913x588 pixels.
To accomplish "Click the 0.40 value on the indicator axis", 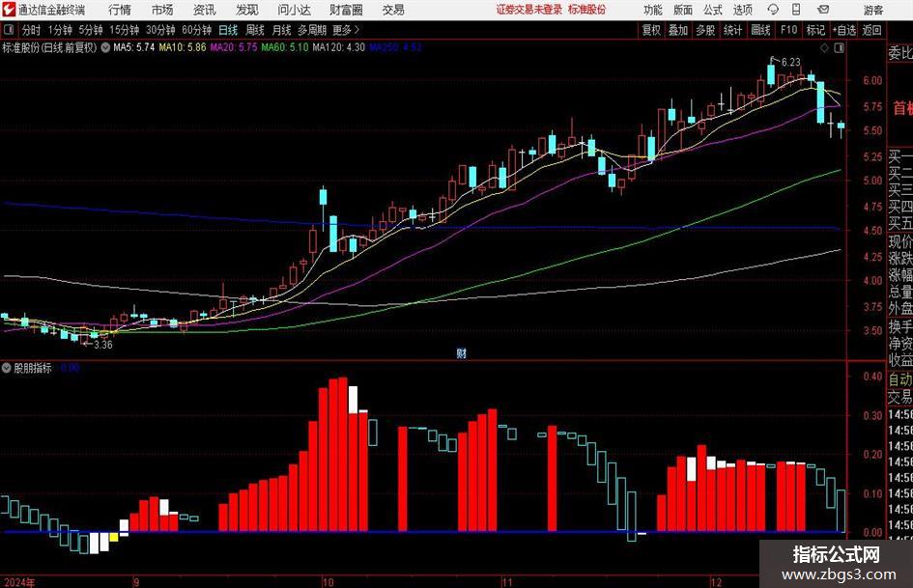I will click(x=872, y=377).
